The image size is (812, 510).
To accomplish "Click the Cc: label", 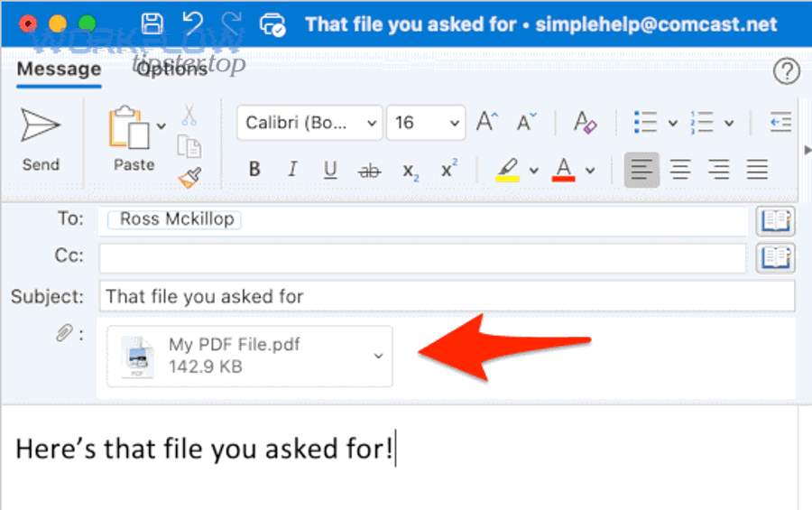I will [69, 255].
